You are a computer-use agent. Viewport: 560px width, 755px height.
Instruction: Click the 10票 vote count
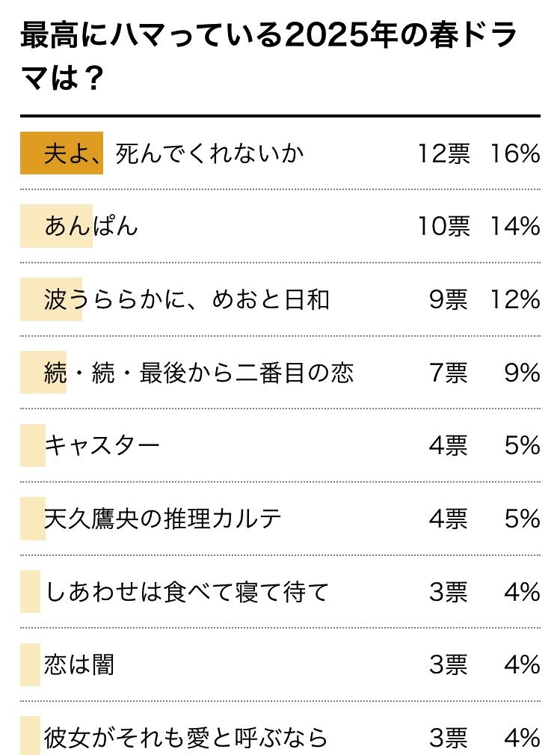coord(443,227)
